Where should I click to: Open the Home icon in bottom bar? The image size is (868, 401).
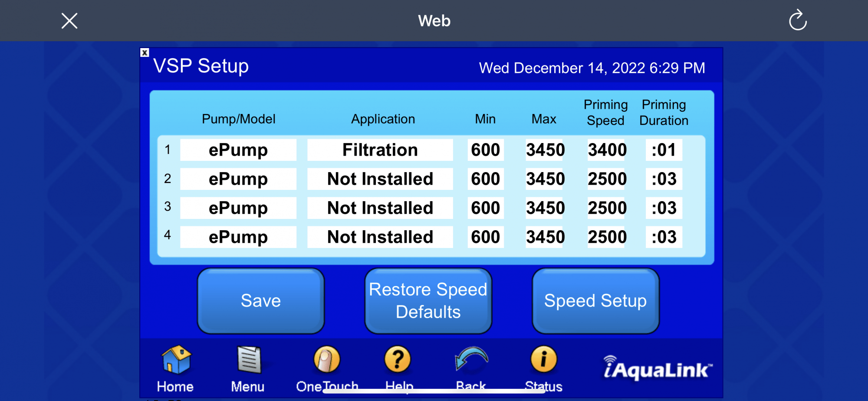coord(176,360)
